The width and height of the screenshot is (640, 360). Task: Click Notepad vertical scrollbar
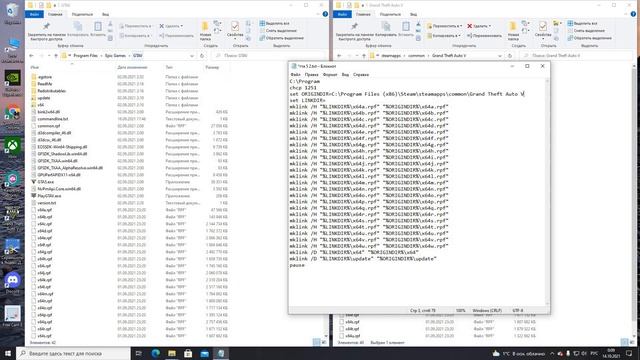click(547, 192)
